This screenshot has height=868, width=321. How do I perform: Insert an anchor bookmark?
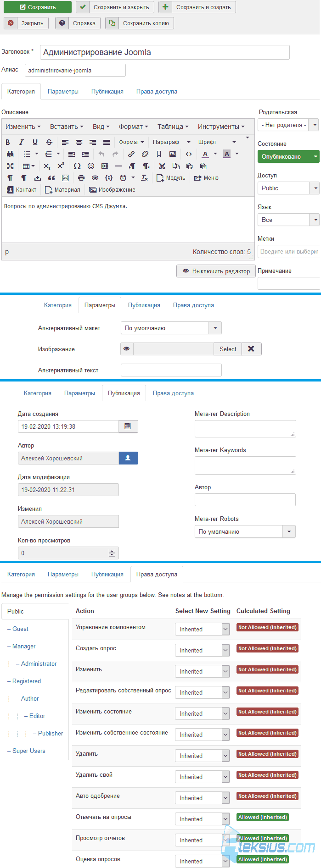159,154
